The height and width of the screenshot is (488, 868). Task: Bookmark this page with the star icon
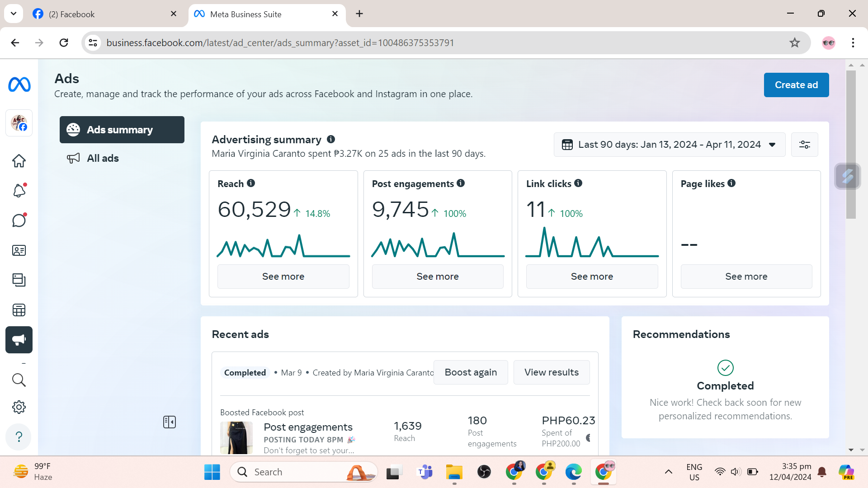tap(794, 43)
